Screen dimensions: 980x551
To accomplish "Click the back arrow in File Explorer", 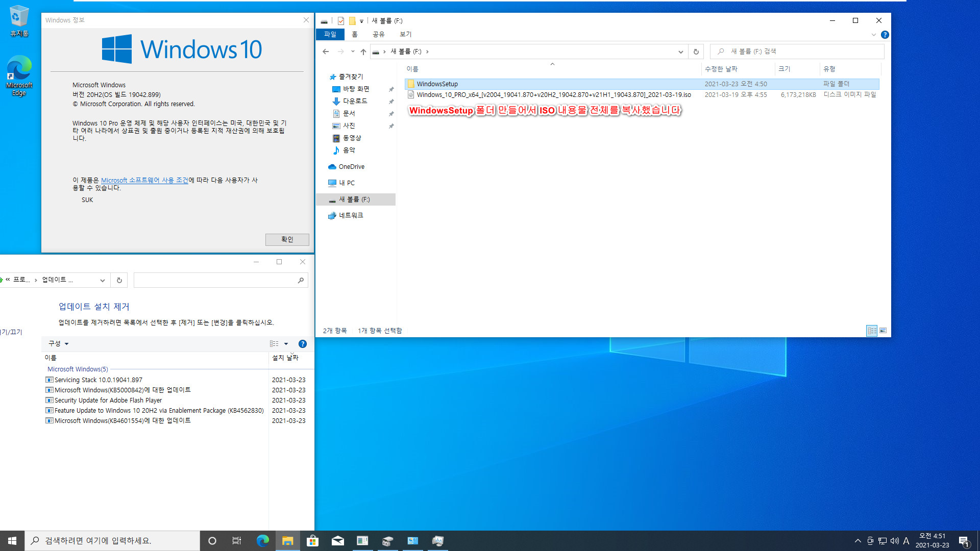I will 326,52.
